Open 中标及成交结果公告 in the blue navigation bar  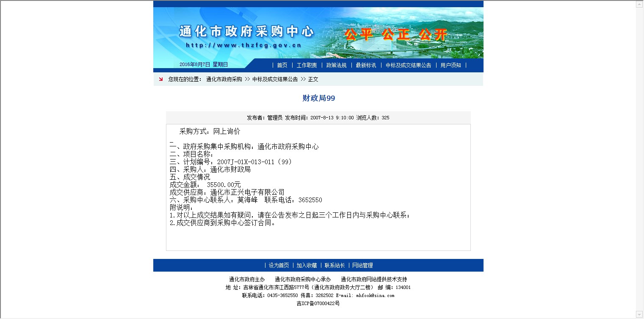pyautogui.click(x=408, y=65)
